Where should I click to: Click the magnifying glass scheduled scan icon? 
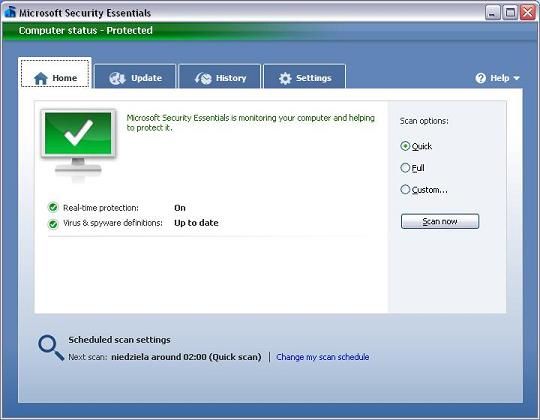click(x=51, y=348)
